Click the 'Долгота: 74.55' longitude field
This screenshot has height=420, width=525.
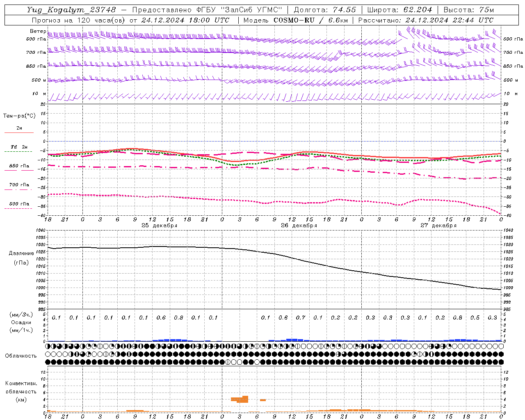click(x=325, y=10)
